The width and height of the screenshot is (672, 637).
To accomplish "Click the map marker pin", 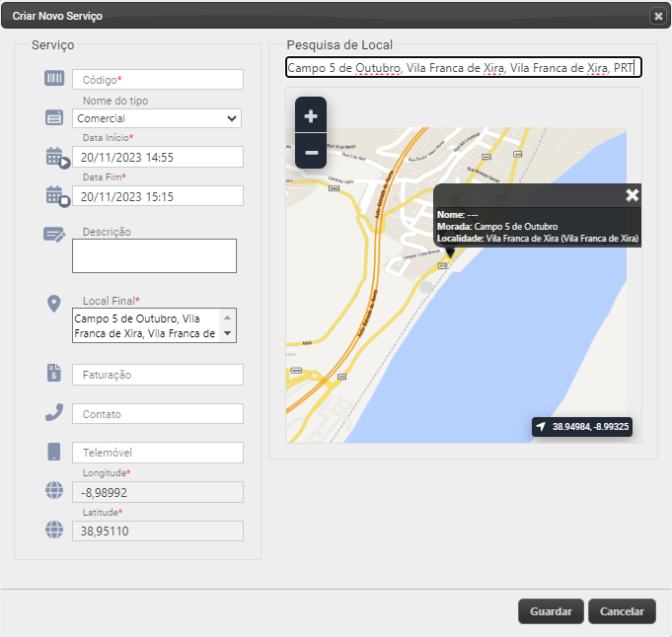I will pyautogui.click(x=450, y=252).
